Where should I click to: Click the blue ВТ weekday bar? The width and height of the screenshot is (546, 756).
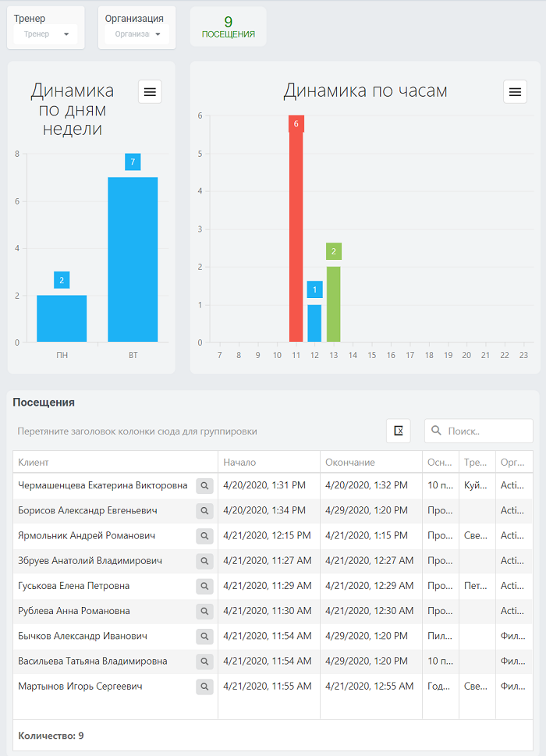(133, 259)
